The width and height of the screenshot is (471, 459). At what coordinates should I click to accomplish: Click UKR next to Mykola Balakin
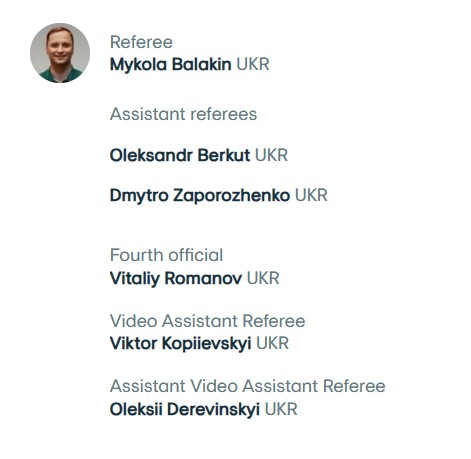tap(253, 64)
